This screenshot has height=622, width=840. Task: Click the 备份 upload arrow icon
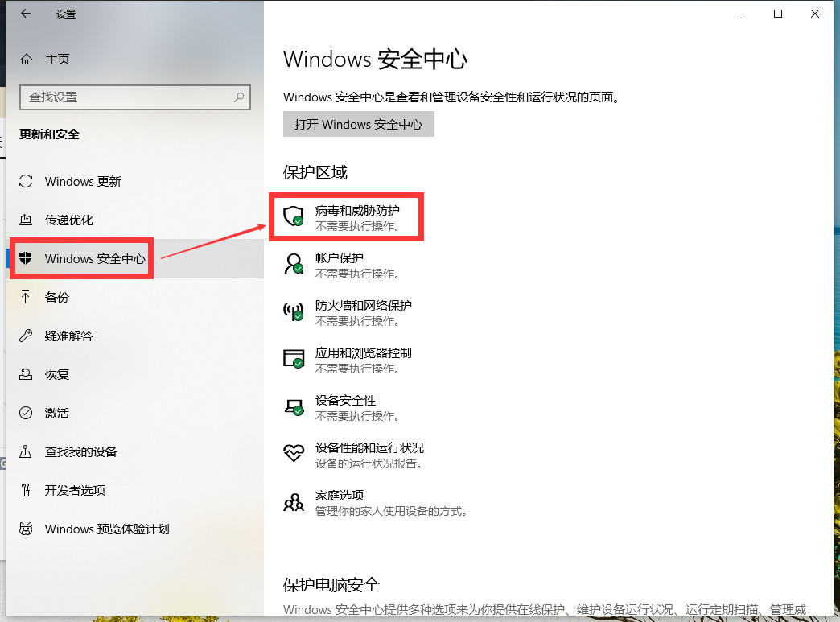click(26, 297)
